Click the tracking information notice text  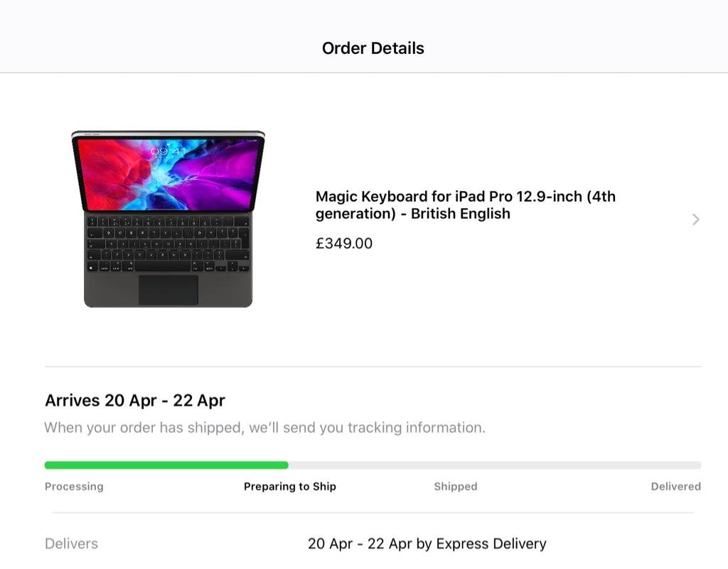tap(264, 428)
